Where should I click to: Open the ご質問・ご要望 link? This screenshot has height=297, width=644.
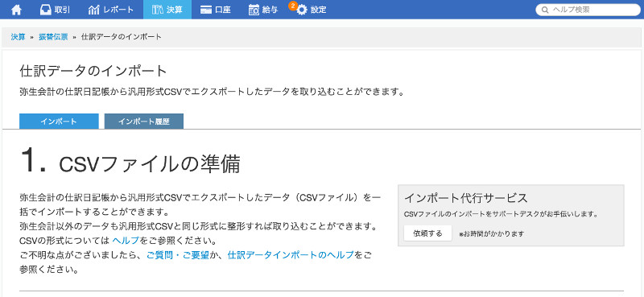click(178, 255)
